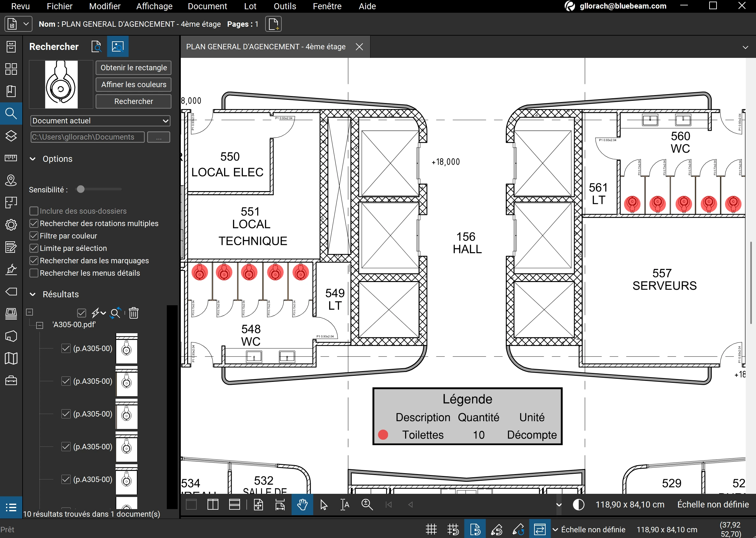Screen dimensions: 756x538
Task: Open the Layers panel icon
Action: point(11,136)
